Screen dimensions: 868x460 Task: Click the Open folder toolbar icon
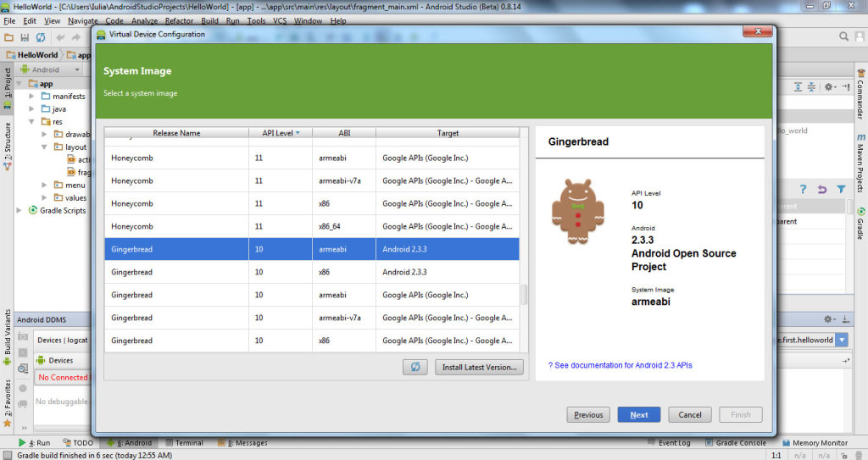point(8,37)
